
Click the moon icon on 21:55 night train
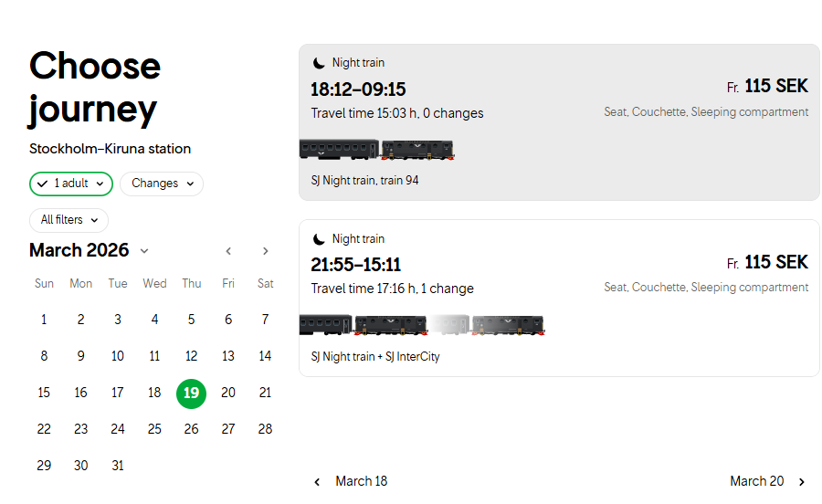tap(319, 239)
